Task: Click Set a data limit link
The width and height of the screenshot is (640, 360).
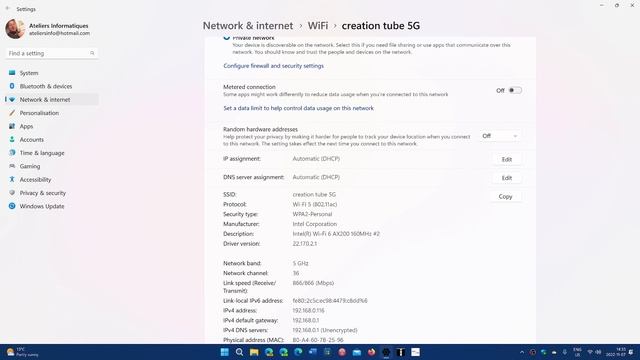Action: coord(298,108)
